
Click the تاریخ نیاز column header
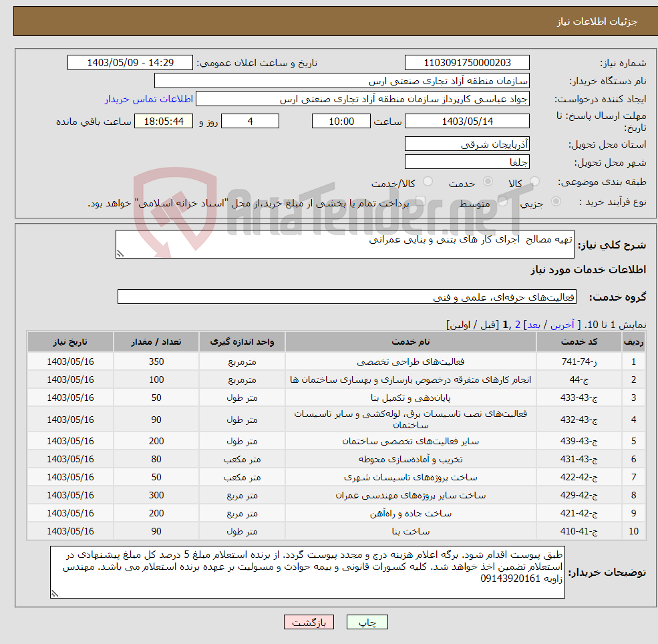(70, 341)
